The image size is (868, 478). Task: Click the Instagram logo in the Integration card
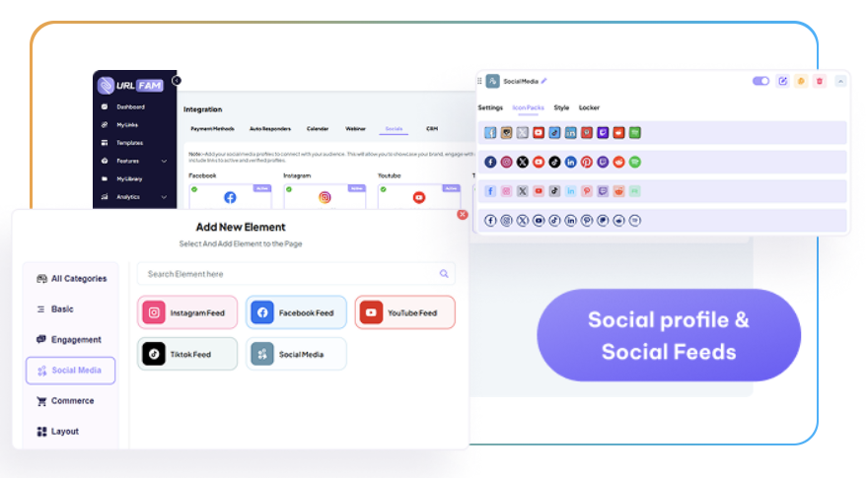click(325, 197)
